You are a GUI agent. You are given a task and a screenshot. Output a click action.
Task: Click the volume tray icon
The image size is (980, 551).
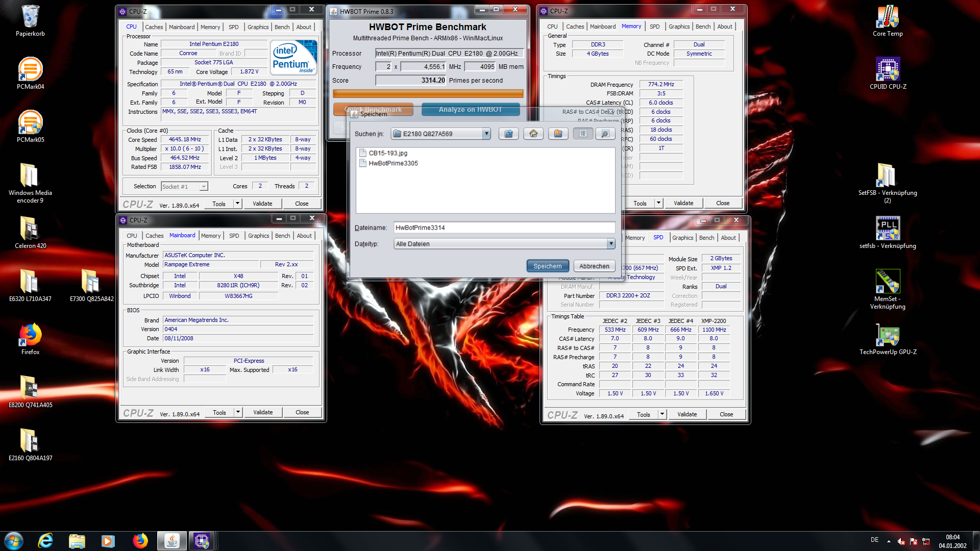[x=901, y=541]
